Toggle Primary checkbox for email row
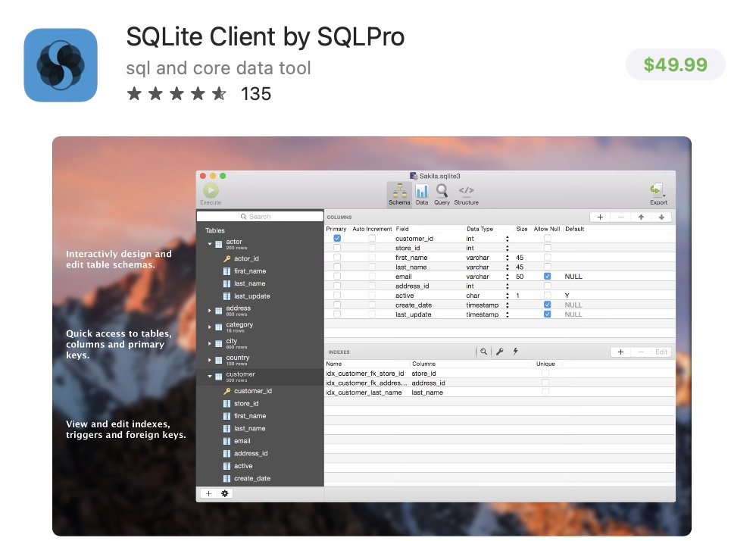 pyautogui.click(x=337, y=277)
